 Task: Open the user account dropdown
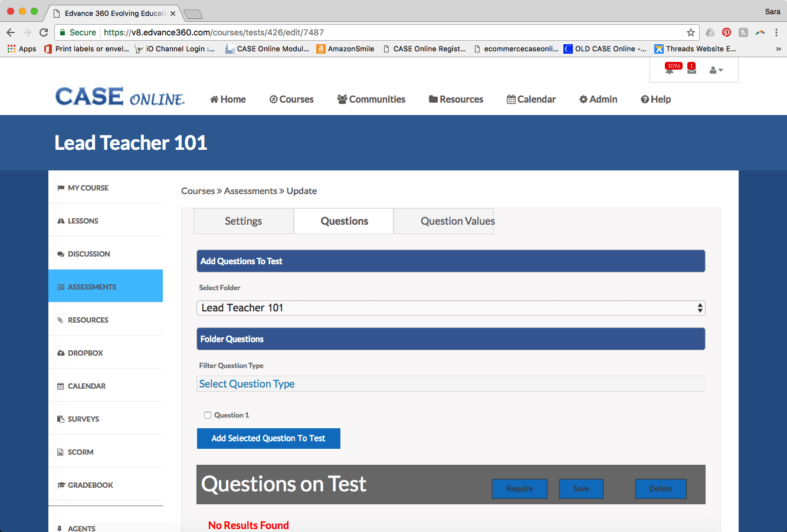click(716, 70)
